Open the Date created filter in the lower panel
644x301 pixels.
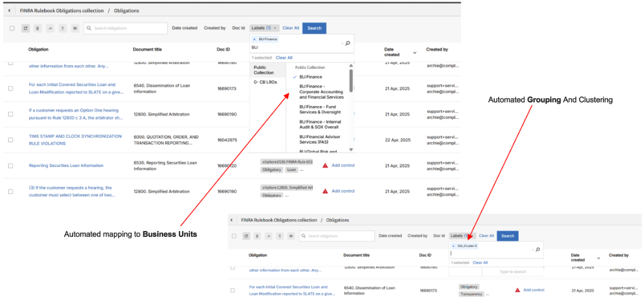(x=390, y=236)
